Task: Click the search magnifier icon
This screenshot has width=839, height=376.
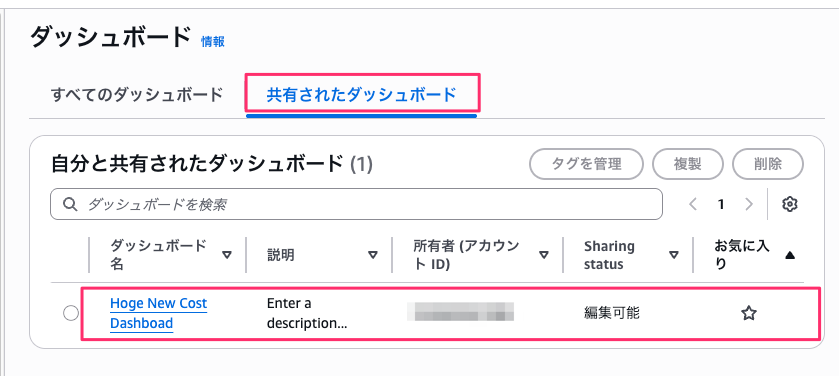Action: click(x=70, y=204)
